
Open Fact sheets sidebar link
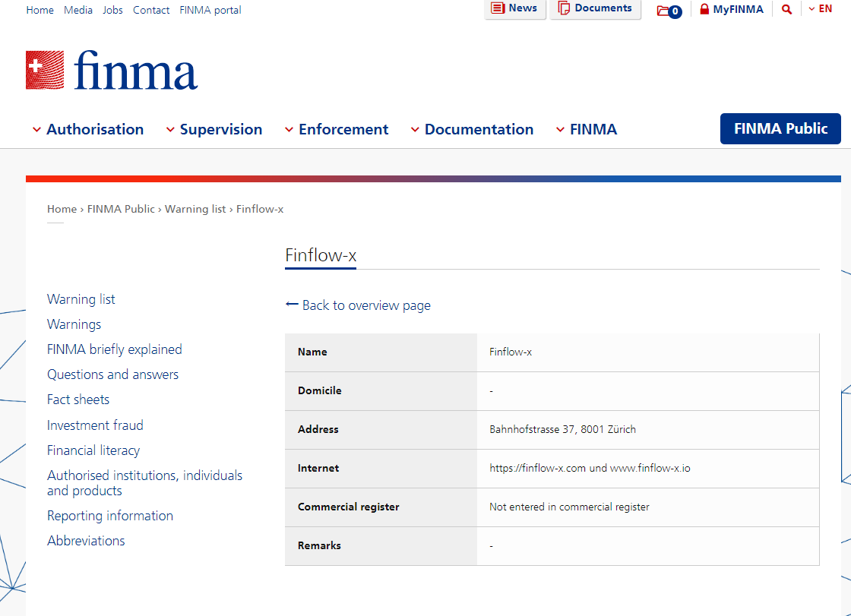(x=78, y=400)
